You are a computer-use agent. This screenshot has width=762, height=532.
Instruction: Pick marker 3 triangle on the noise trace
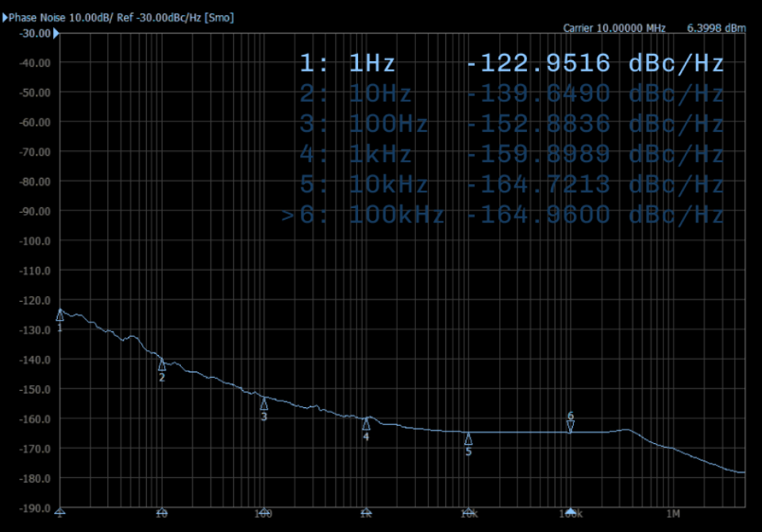click(264, 403)
